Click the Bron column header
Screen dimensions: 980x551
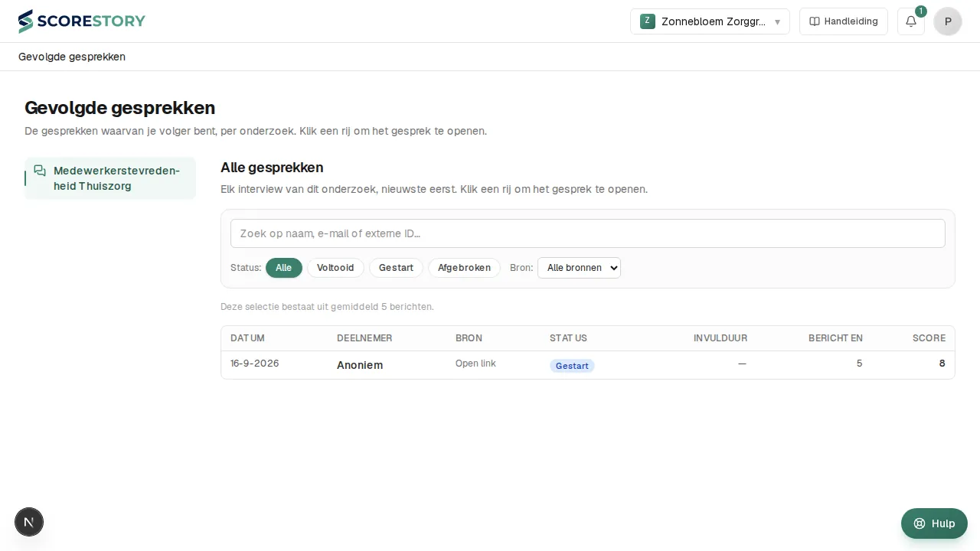click(469, 338)
